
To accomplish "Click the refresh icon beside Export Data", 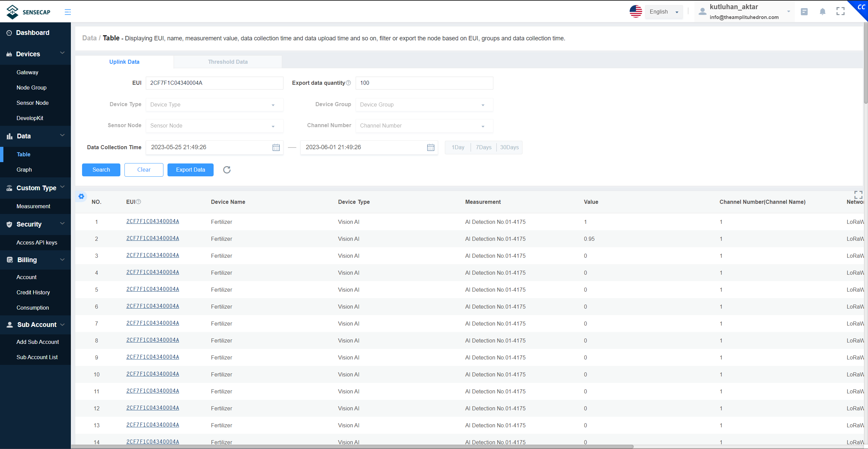I will (x=227, y=170).
